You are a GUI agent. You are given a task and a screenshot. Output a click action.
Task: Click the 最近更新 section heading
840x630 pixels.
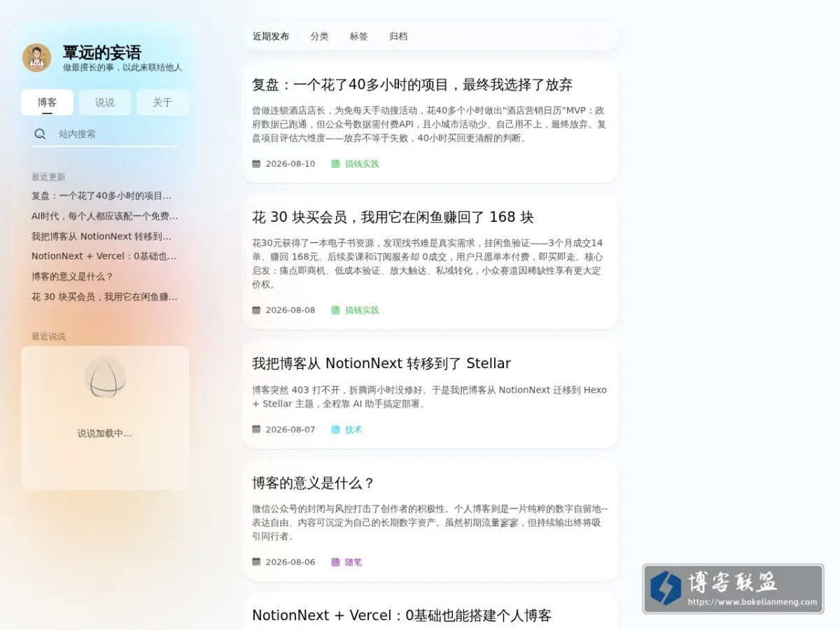[48, 177]
